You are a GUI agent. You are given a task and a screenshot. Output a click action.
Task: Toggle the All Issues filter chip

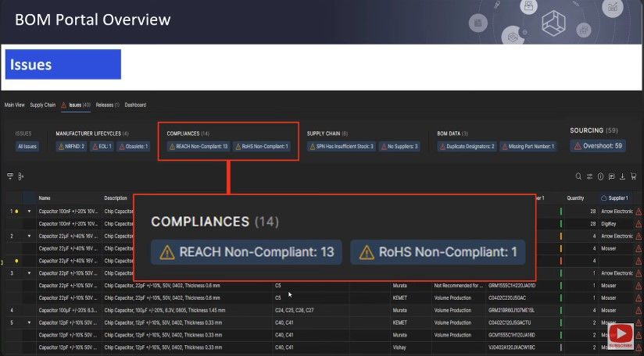[27, 146]
